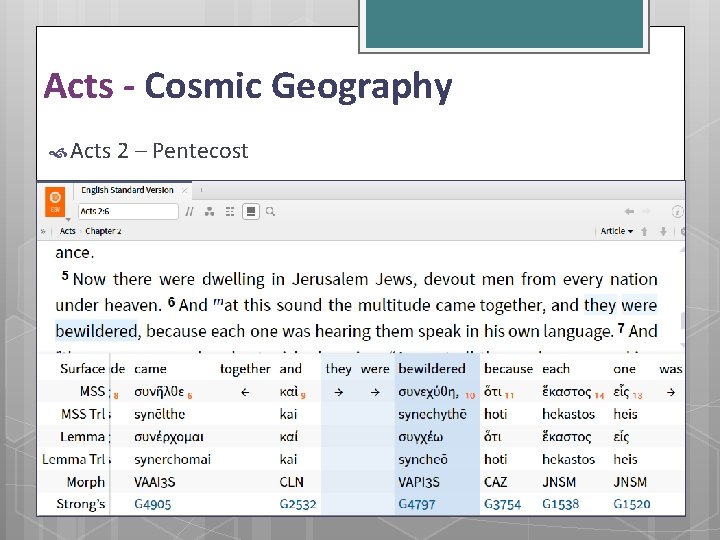Click the multiple resource display icon
Viewport: 720px width, 540px height.
[x=230, y=211]
